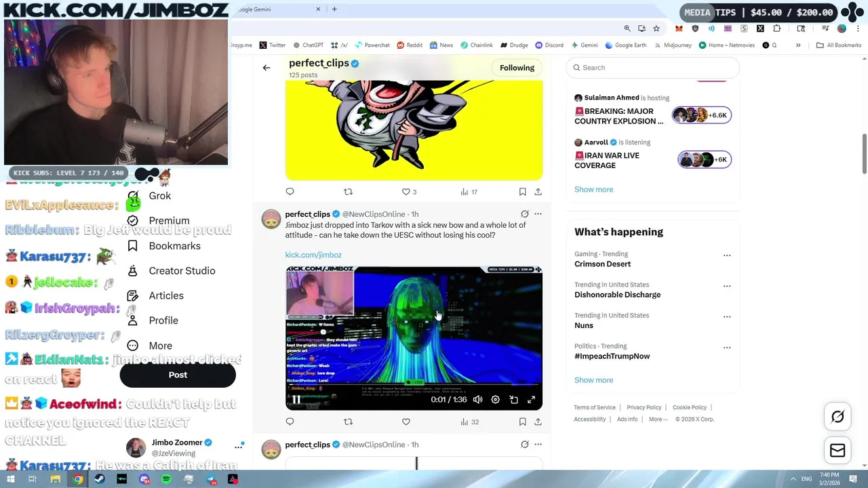Open options for Dishonorable Discharge trend

[727, 286]
